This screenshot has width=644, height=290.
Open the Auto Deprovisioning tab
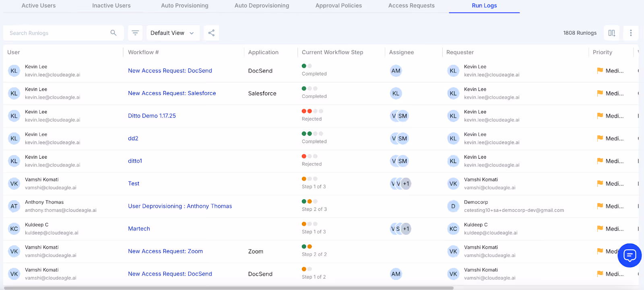(262, 6)
